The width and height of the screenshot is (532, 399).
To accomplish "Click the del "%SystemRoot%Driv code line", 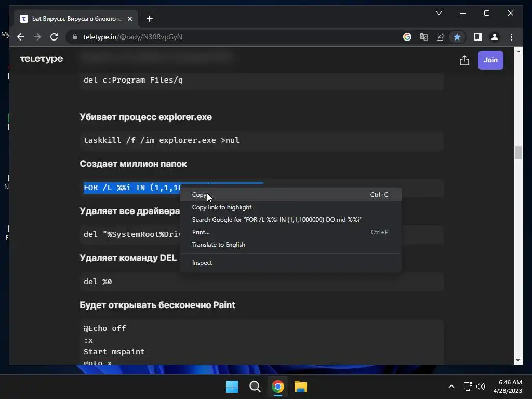I will point(131,234).
